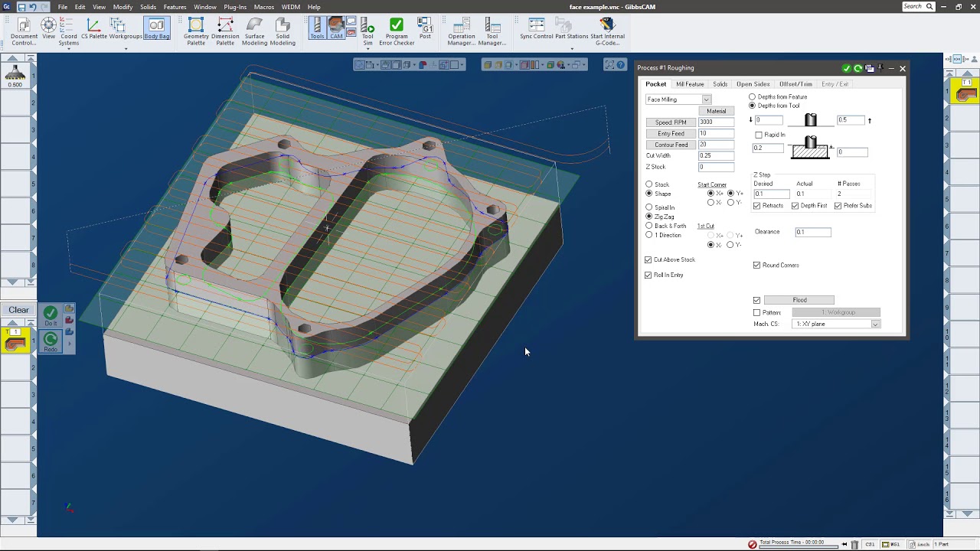Select the Spiral In radio button
980x551 pixels.
click(x=649, y=207)
